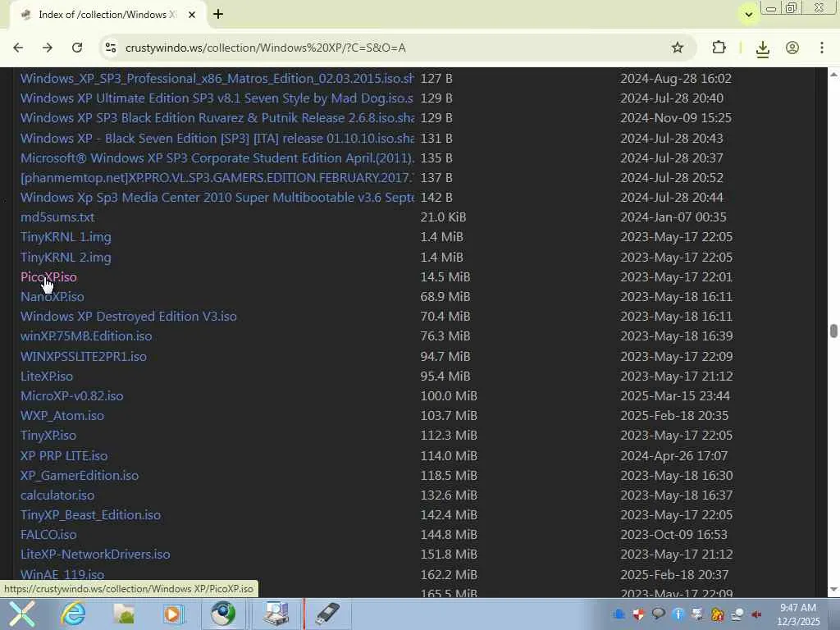Click the winXP.75MB.Edition.iso link

point(86,336)
